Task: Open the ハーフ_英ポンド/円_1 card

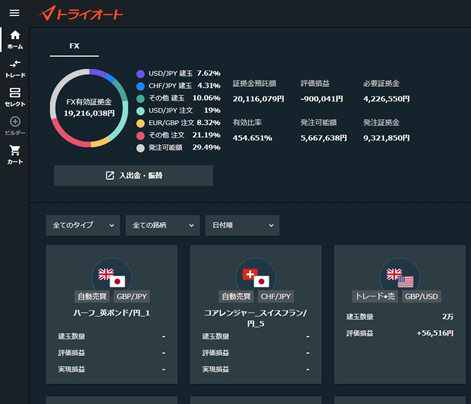Action: (112, 314)
